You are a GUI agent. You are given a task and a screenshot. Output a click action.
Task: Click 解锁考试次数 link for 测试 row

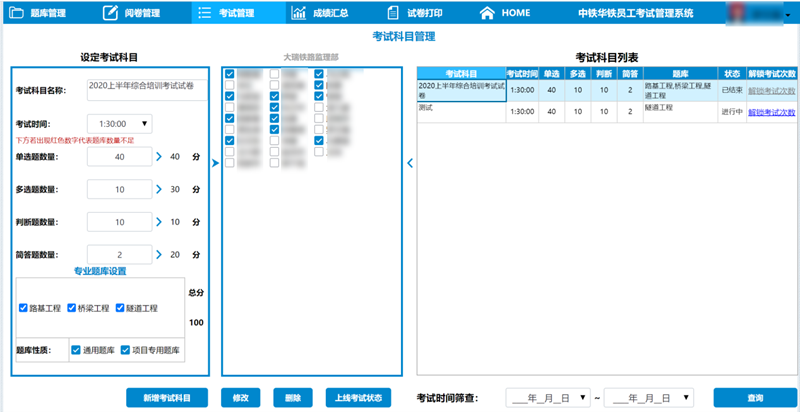(771, 112)
